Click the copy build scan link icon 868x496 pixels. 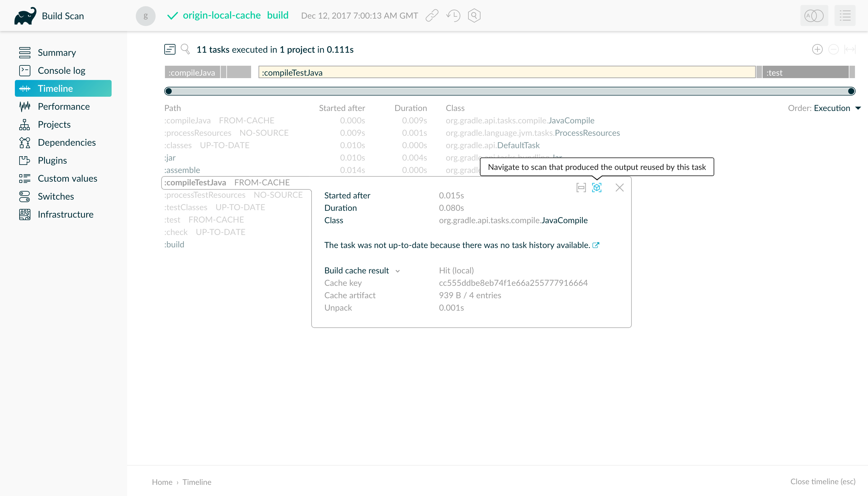pyautogui.click(x=432, y=16)
